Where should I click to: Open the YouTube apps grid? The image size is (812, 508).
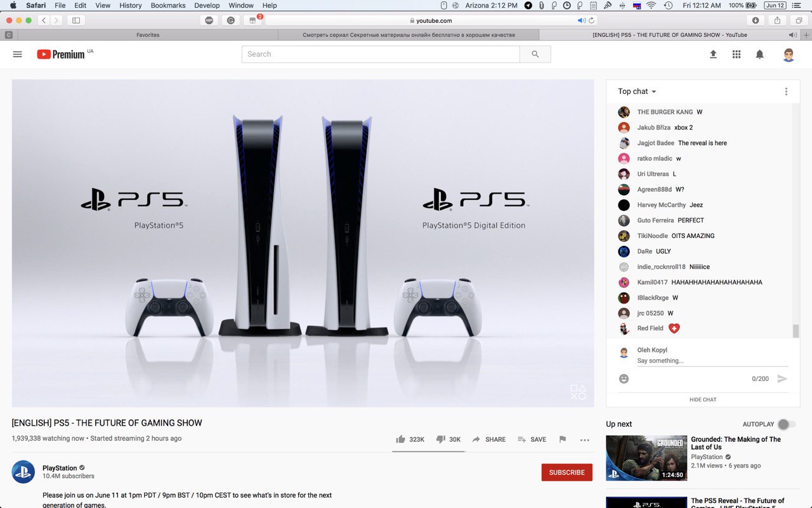coord(737,55)
